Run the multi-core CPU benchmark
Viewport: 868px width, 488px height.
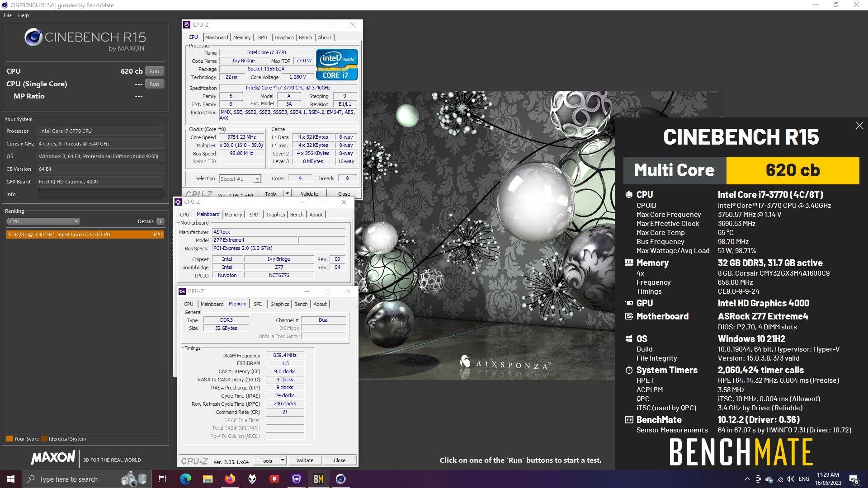[x=155, y=71]
